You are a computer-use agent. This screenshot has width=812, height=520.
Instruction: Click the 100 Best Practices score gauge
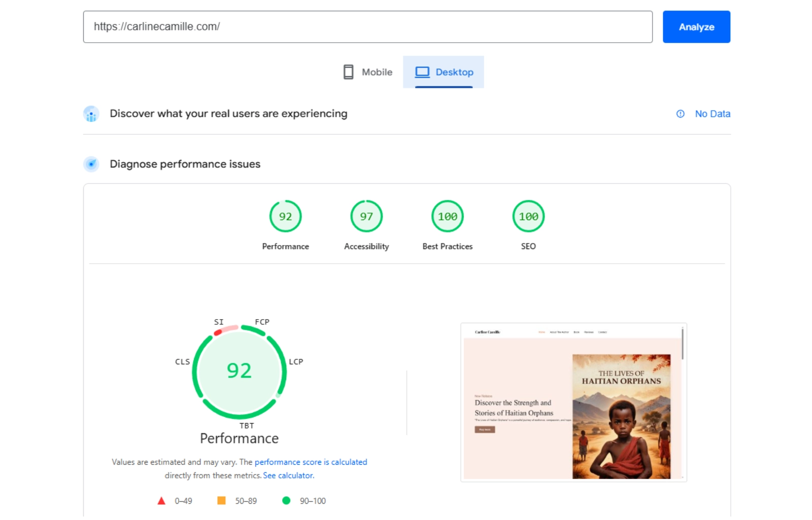(x=447, y=216)
